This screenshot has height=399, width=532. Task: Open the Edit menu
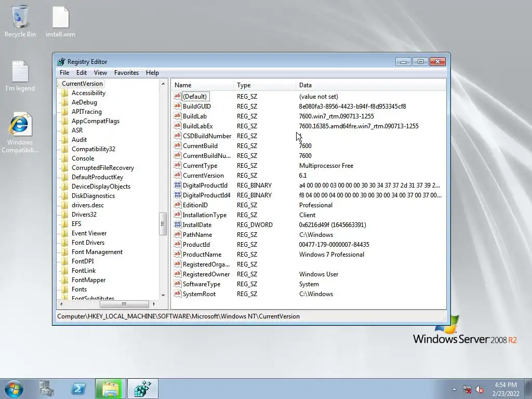81,73
